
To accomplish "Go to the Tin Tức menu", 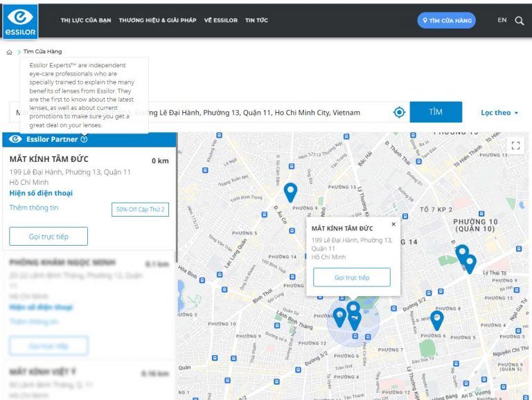I will pos(256,21).
